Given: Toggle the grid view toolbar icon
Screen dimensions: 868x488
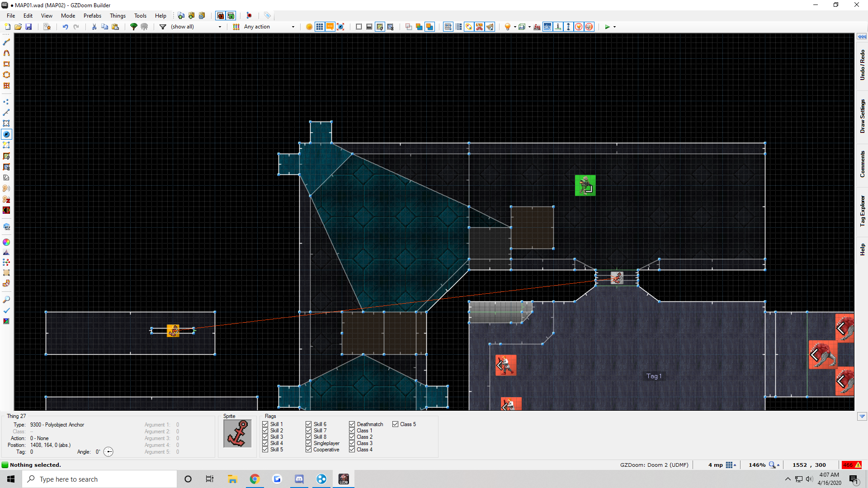Looking at the screenshot, I should tap(320, 27).
